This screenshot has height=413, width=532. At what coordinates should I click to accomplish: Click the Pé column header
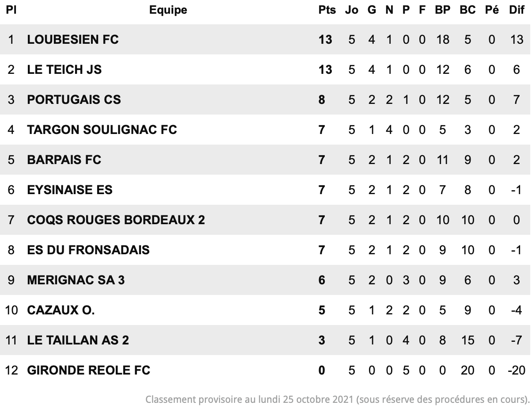492,10
